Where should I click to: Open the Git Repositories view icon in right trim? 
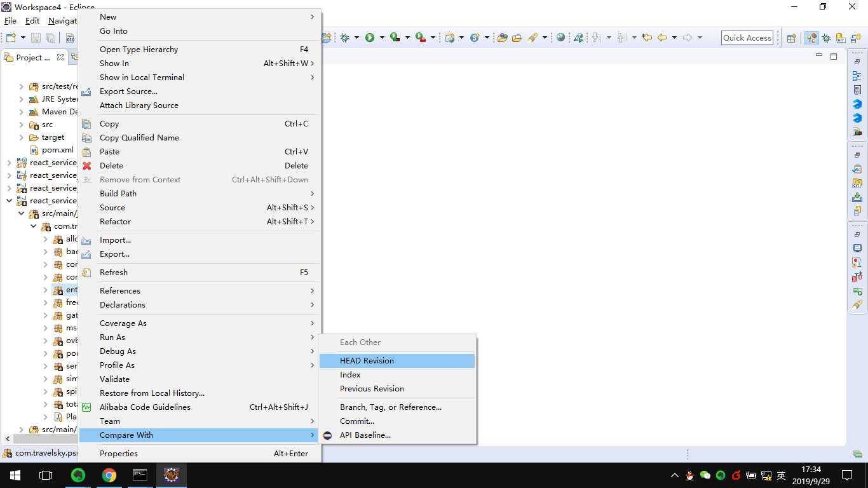(857, 184)
